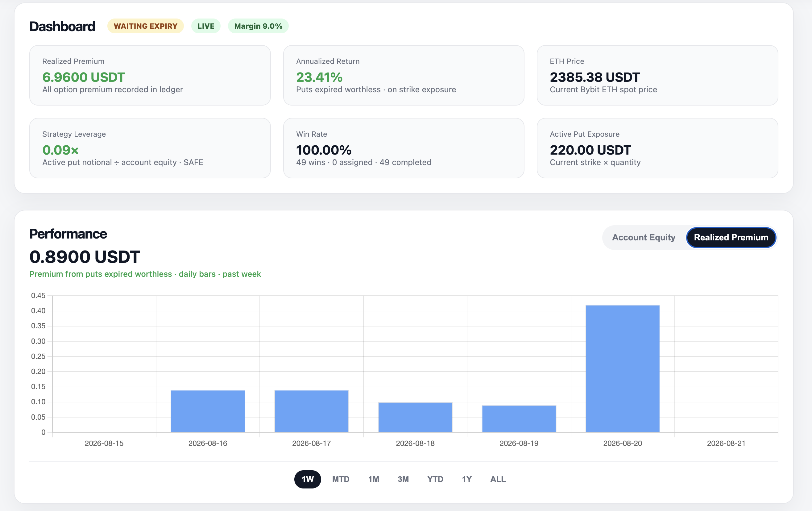Screen dimensions: 812x511
Task: Choose the 1M time range
Action: [374, 479]
